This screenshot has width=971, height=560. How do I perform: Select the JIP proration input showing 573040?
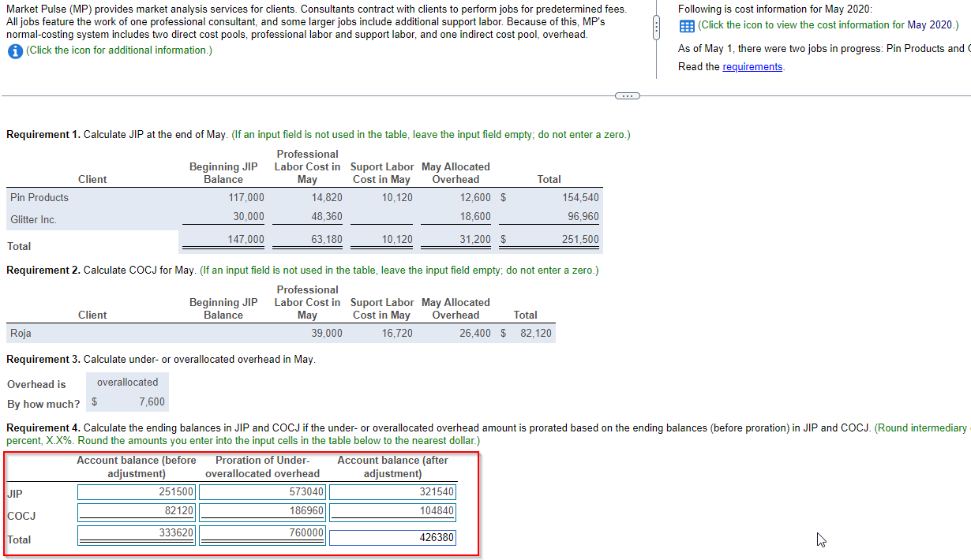(262, 492)
